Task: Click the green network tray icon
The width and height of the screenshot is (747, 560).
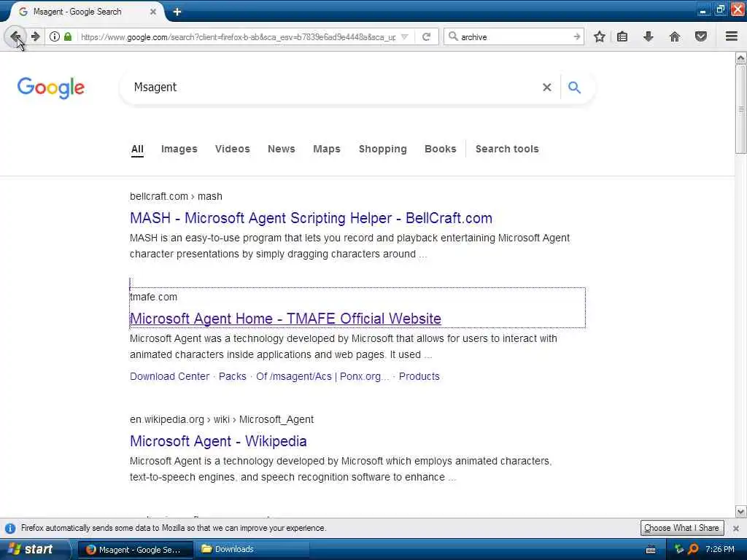Action: (x=679, y=550)
